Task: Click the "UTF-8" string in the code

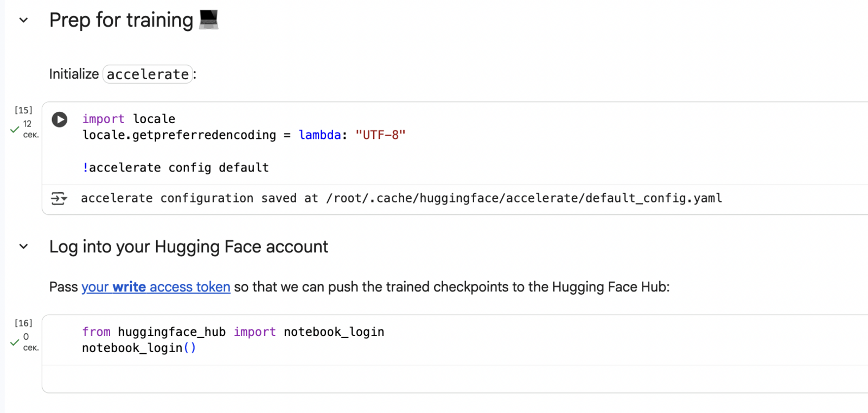Action: click(x=380, y=135)
